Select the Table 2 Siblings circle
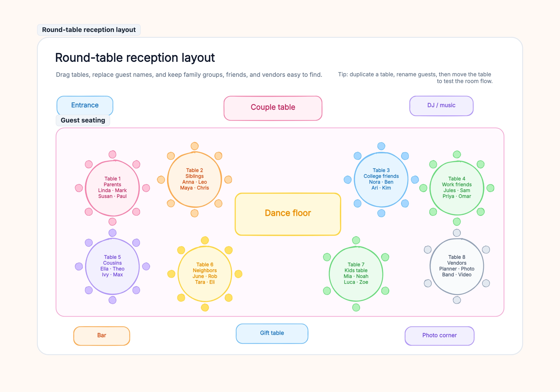 pos(194,179)
